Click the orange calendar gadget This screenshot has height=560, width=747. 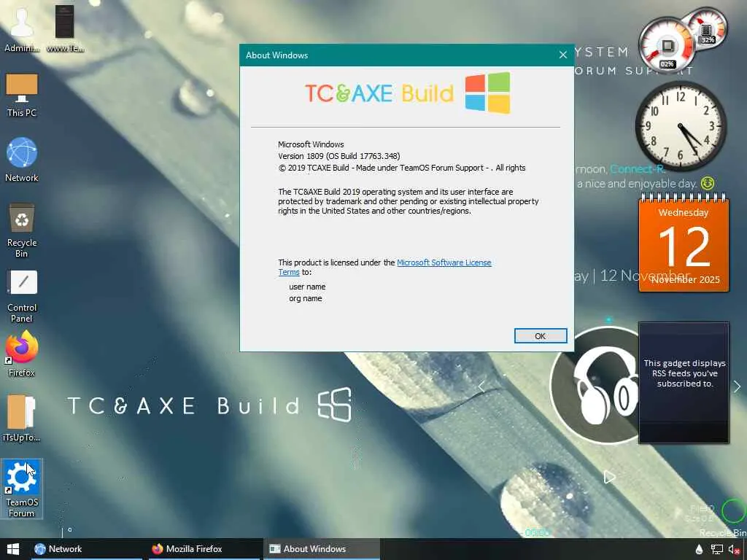coord(684,243)
